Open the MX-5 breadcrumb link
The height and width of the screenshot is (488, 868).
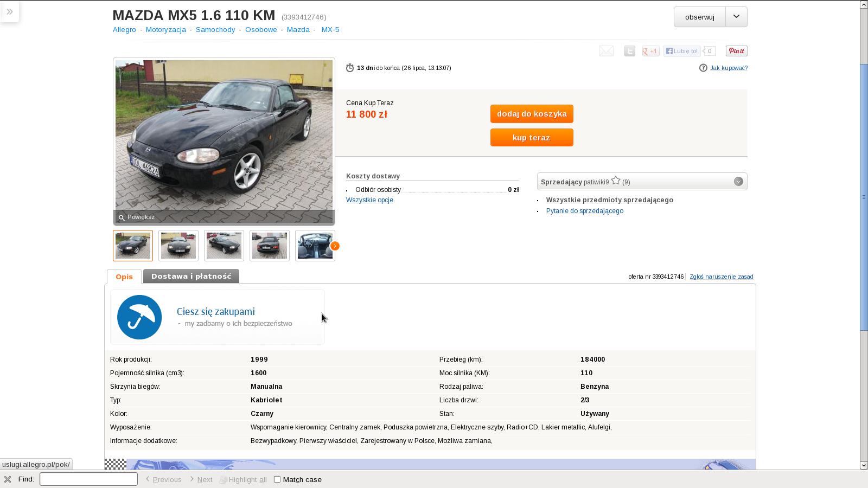330,30
